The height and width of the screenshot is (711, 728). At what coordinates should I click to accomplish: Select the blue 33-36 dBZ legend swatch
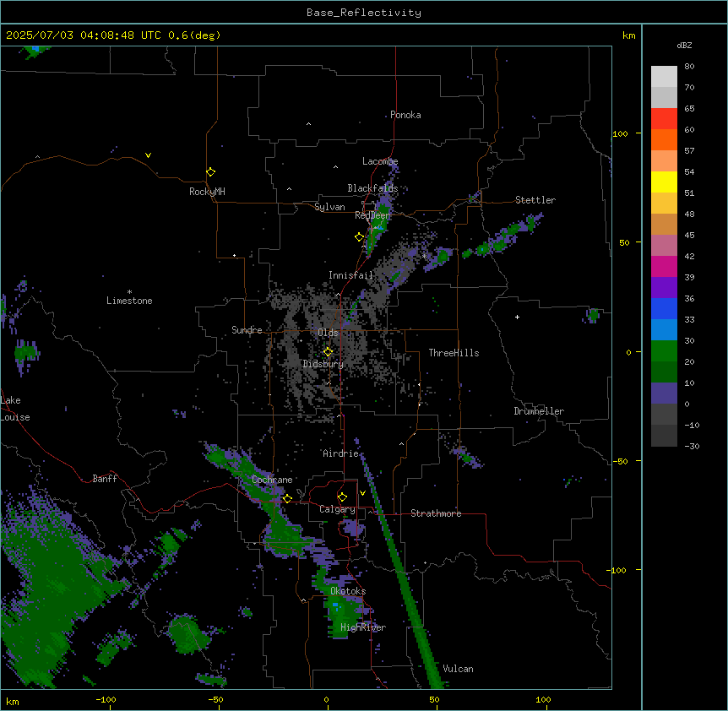(664, 308)
